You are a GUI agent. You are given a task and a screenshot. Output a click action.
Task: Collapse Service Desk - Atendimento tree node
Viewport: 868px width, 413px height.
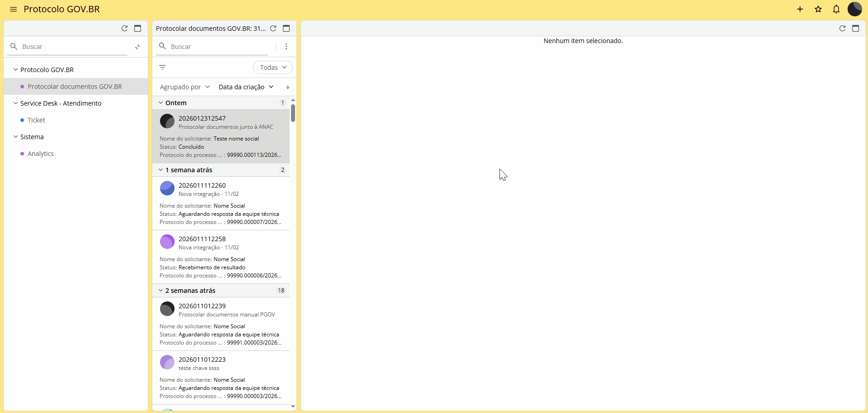[15, 103]
